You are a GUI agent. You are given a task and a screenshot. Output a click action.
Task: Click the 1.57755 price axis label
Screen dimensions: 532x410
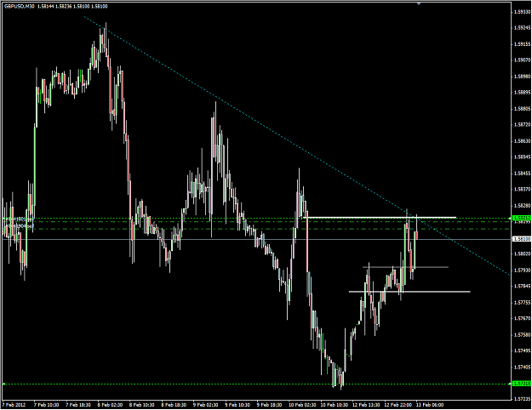click(522, 303)
